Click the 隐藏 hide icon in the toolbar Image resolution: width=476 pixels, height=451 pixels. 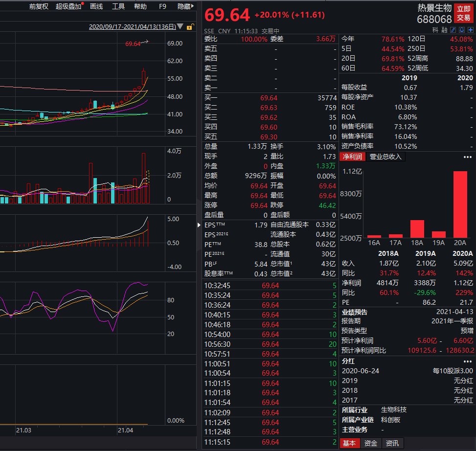(x=185, y=6)
